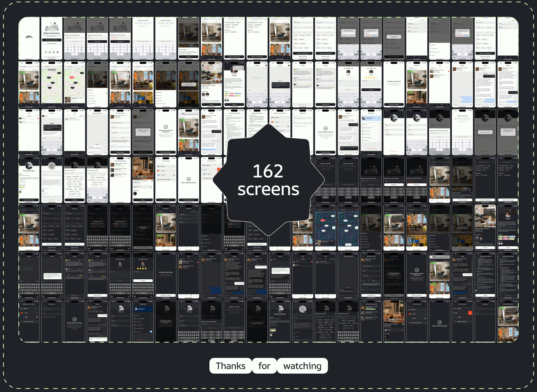Open search tab on light 'Мой аккаунт' bottom bar
The width and height of the screenshot is (537, 392).
coord(363,153)
